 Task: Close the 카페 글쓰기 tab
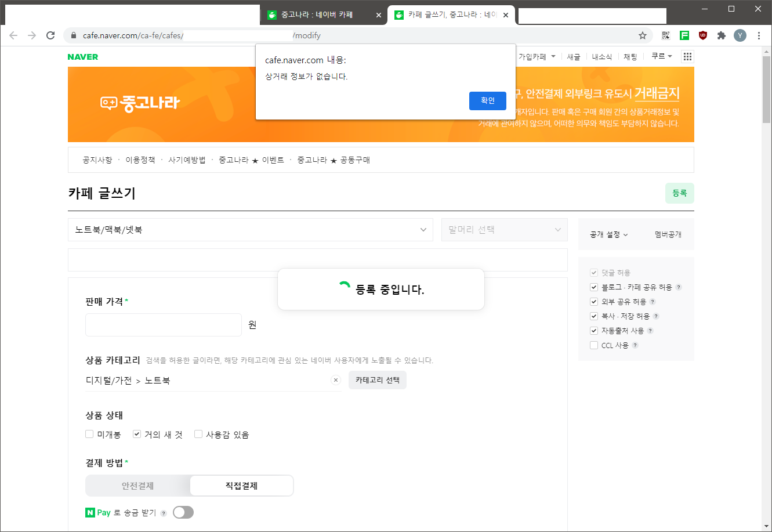click(506, 16)
